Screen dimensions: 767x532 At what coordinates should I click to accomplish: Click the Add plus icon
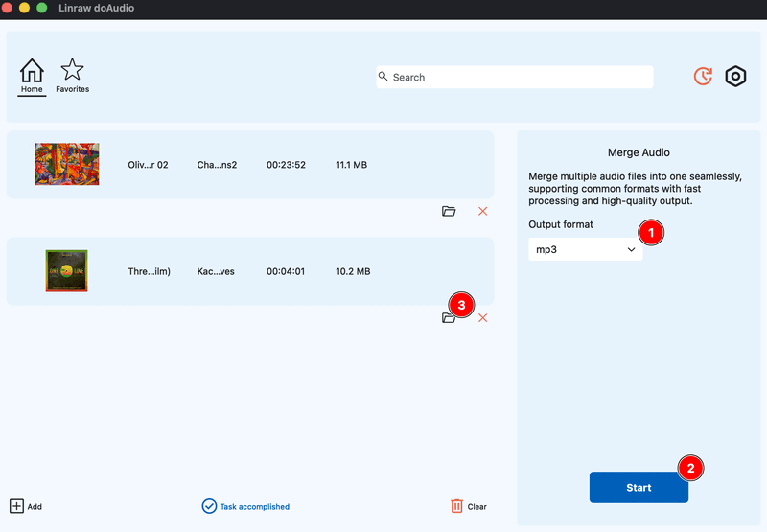point(16,506)
